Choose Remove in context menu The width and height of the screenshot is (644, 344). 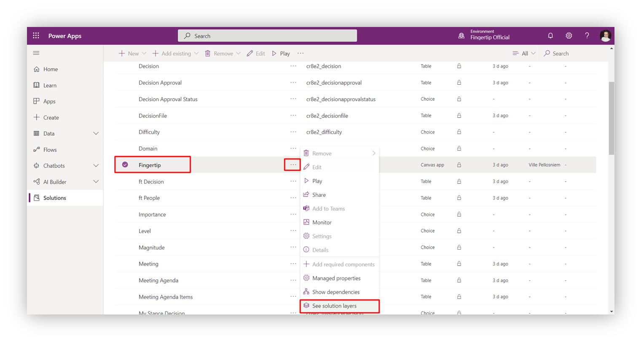tap(340, 153)
